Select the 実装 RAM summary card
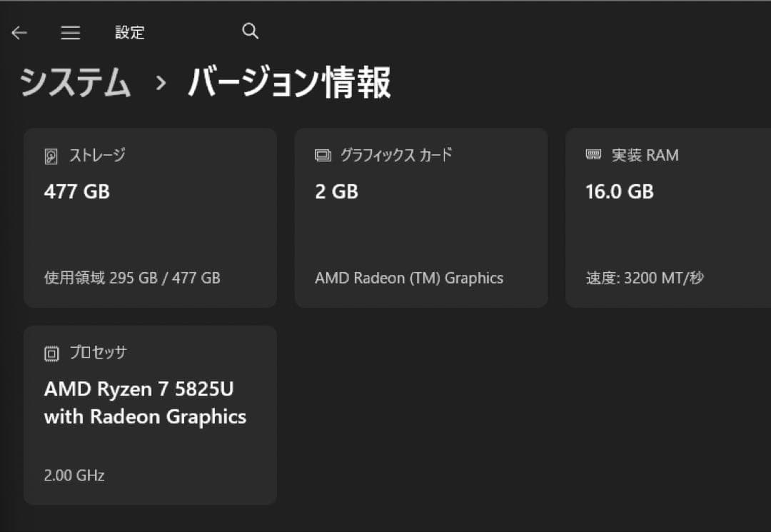 667,216
